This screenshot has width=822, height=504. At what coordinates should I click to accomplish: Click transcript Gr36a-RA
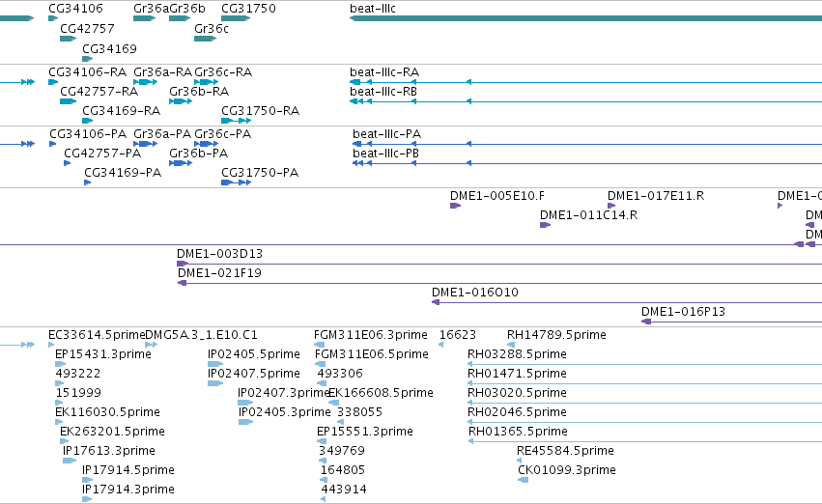pos(145,82)
